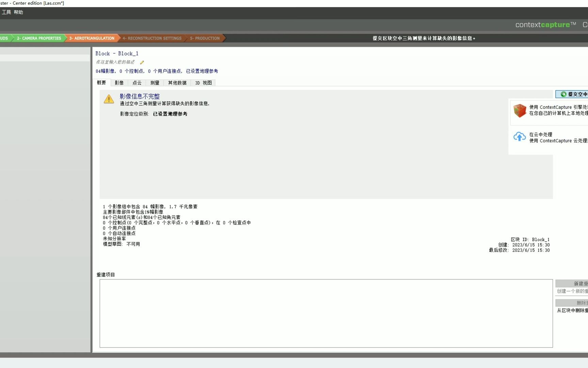Click the contextcapture logo in header

click(545, 25)
